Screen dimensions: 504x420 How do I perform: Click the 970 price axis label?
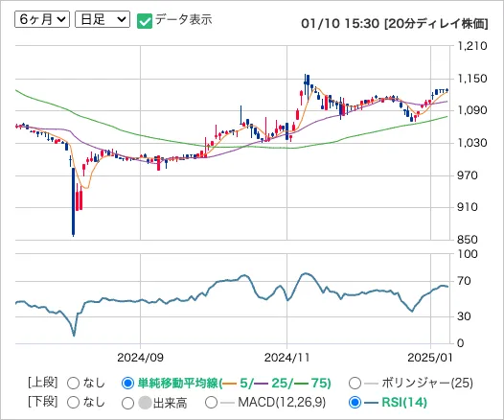(468, 175)
